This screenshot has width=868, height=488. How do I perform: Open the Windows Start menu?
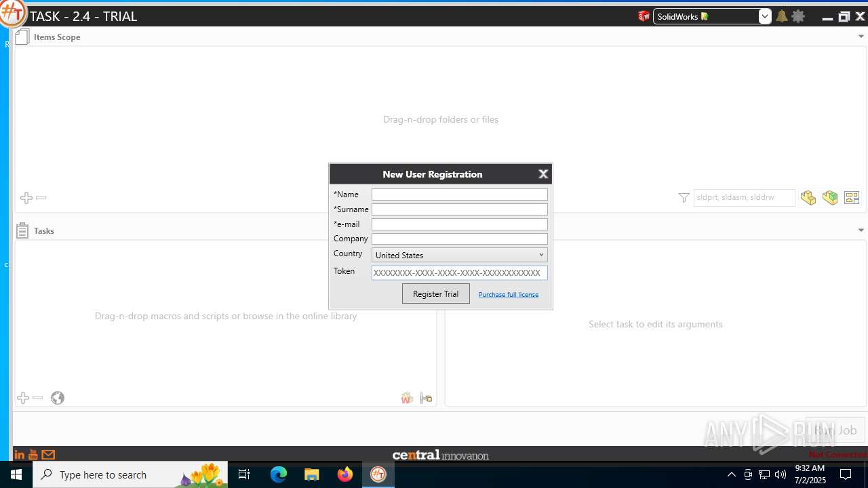click(x=16, y=474)
